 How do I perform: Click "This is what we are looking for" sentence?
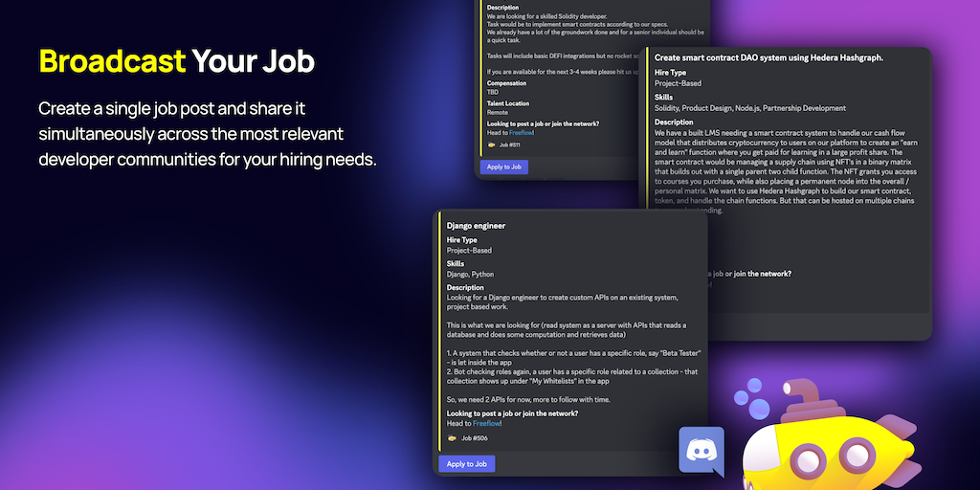click(567, 329)
